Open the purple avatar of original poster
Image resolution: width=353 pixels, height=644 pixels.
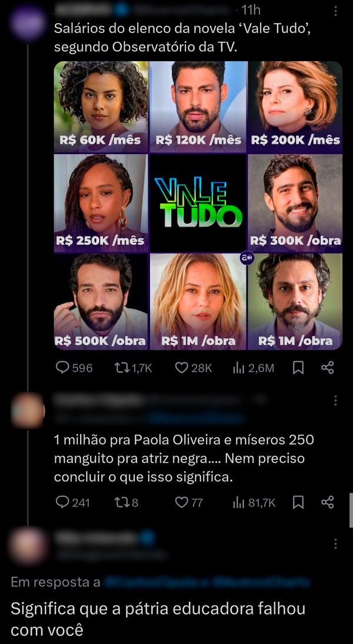pos(28,23)
